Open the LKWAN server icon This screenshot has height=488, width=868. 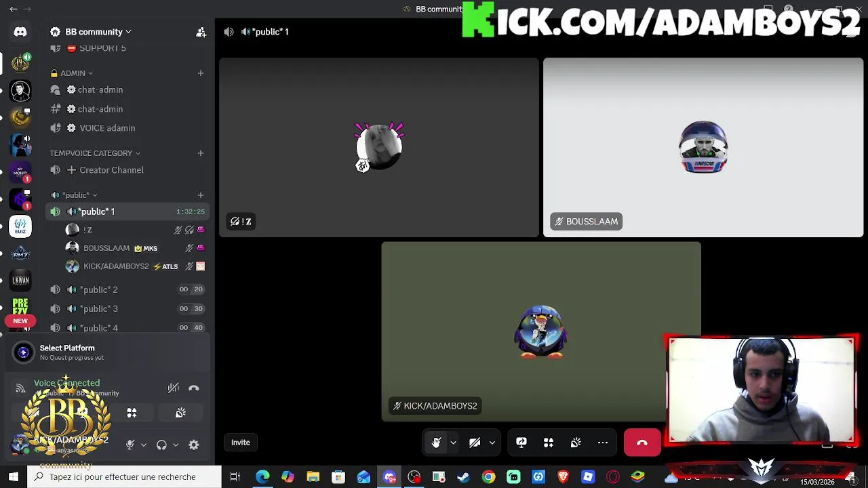pos(20,280)
